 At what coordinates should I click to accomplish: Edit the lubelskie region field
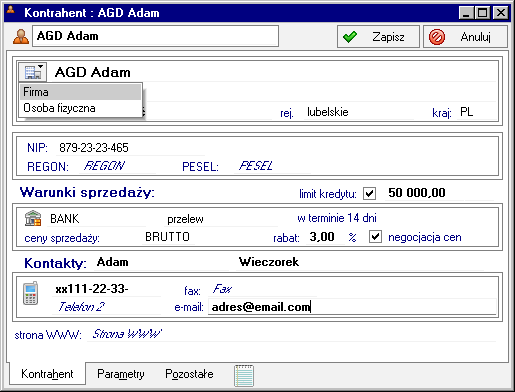[358, 112]
